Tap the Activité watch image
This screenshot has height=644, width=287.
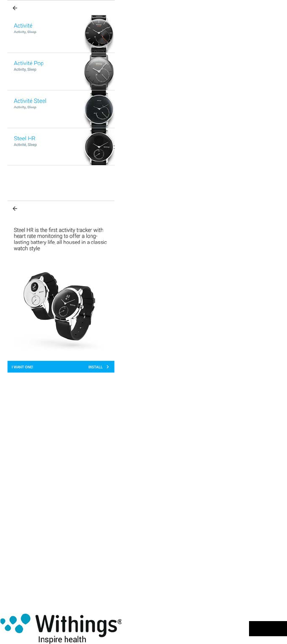99,34
